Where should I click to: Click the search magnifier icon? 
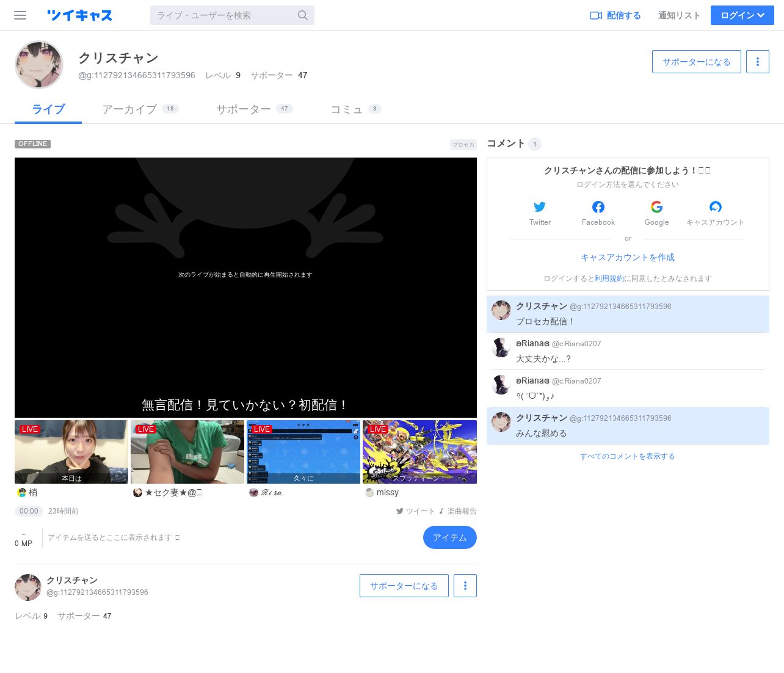[x=303, y=15]
